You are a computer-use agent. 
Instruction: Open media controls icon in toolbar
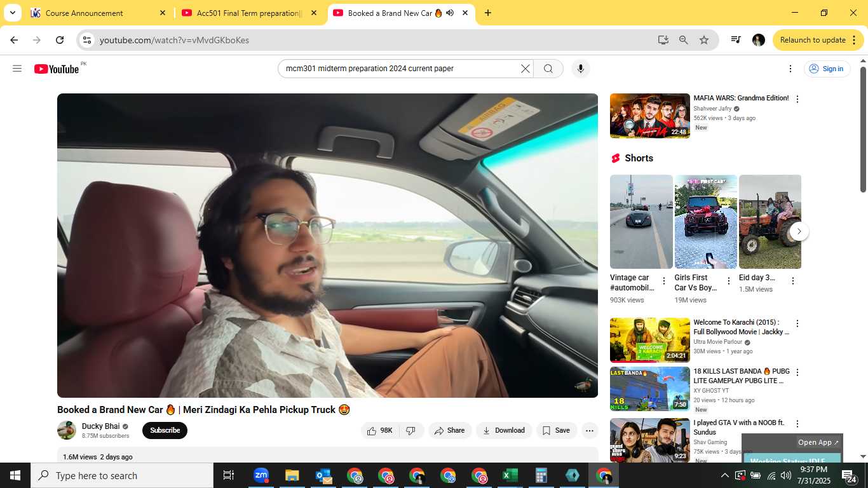pyautogui.click(x=736, y=40)
